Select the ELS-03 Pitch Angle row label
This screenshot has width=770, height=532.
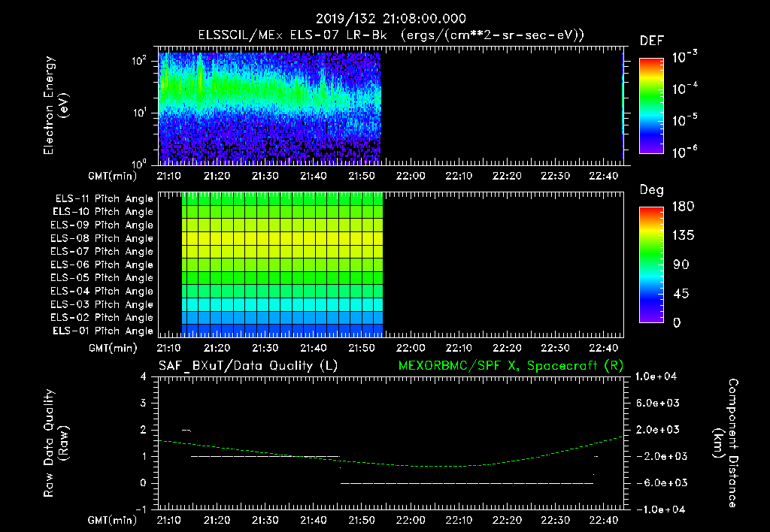[x=102, y=305]
